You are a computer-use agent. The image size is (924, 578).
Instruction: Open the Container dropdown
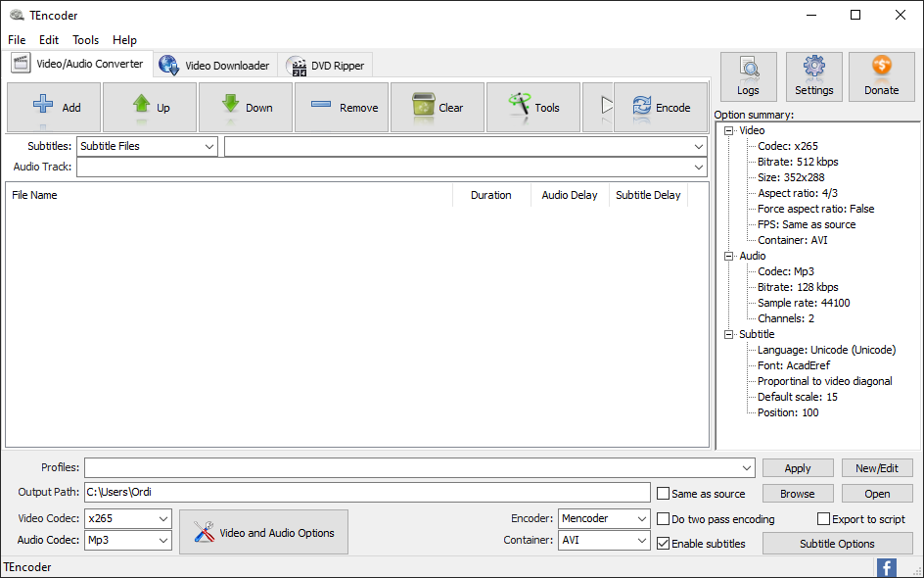pyautogui.click(x=604, y=540)
